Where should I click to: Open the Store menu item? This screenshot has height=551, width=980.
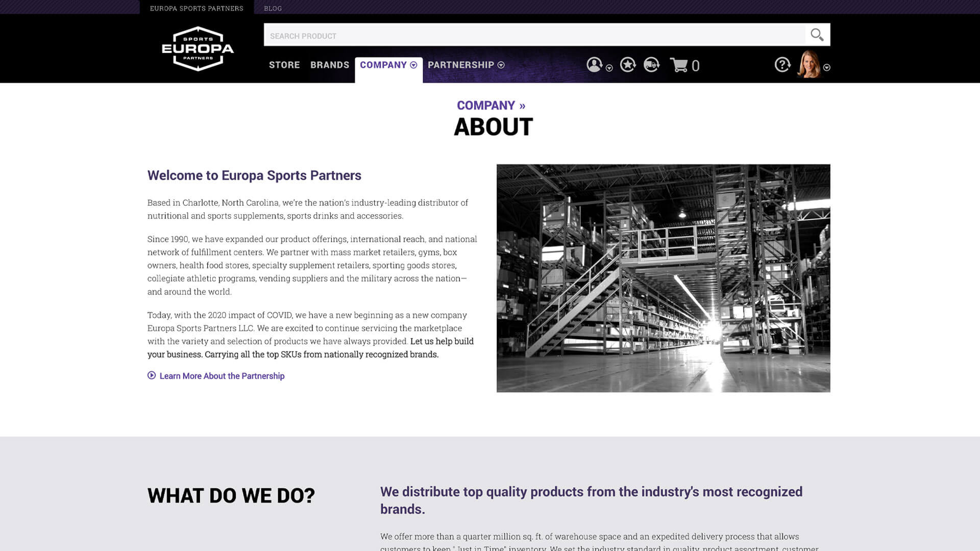(x=284, y=65)
